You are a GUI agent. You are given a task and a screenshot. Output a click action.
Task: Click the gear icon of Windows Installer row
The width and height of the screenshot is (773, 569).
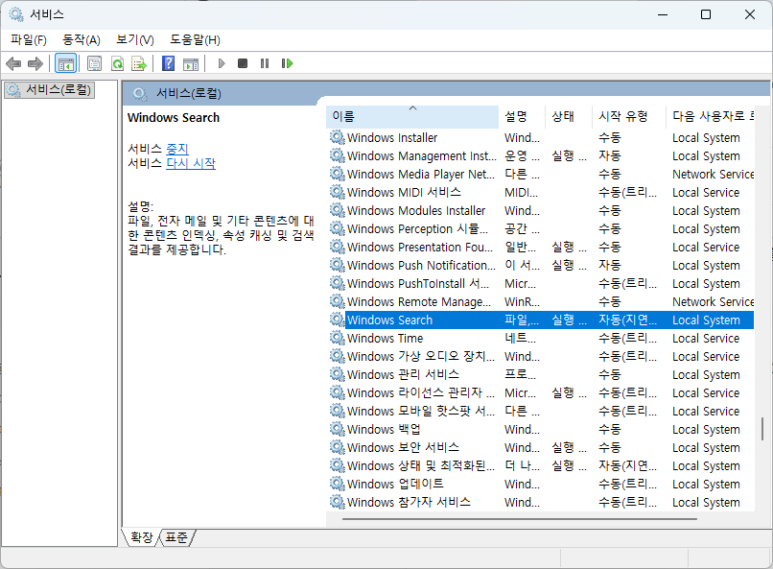(x=337, y=137)
